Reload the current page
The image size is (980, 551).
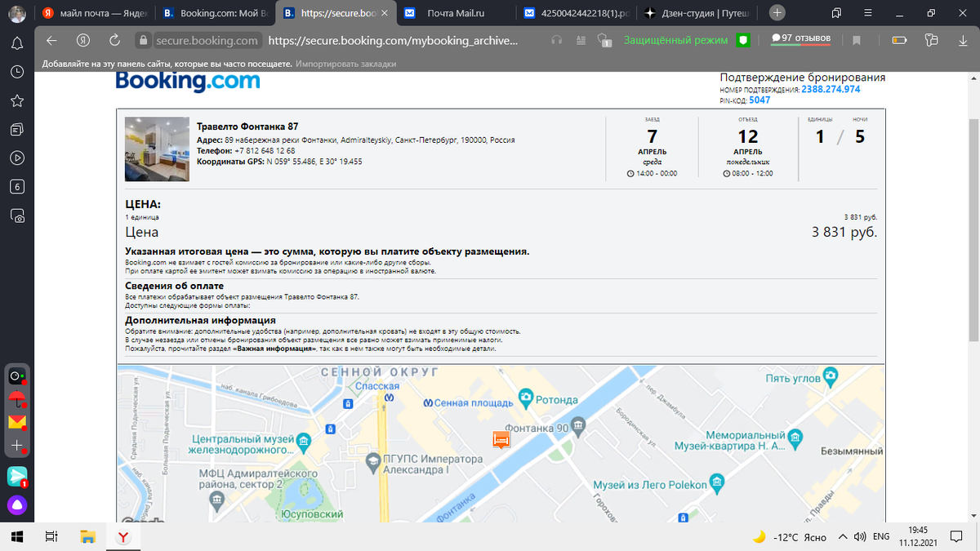[x=114, y=40]
